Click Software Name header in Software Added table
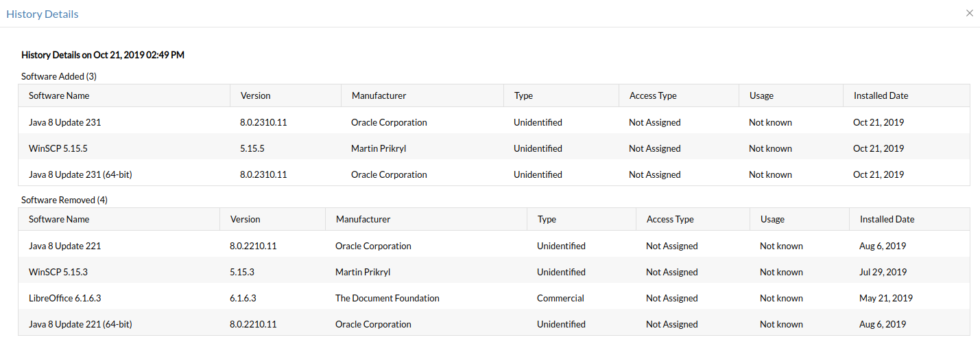The width and height of the screenshot is (980, 344). coord(59,95)
